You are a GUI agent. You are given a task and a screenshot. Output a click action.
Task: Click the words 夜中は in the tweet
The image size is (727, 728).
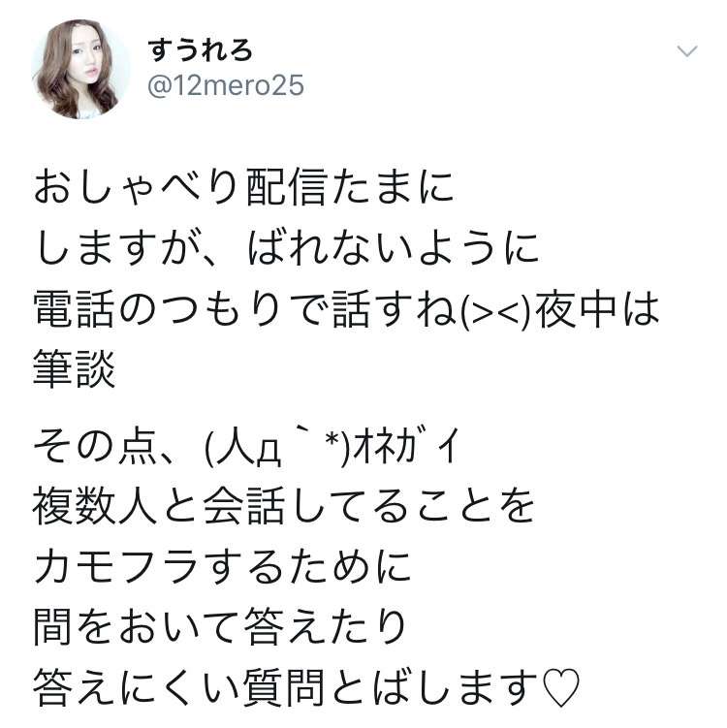[597, 309]
